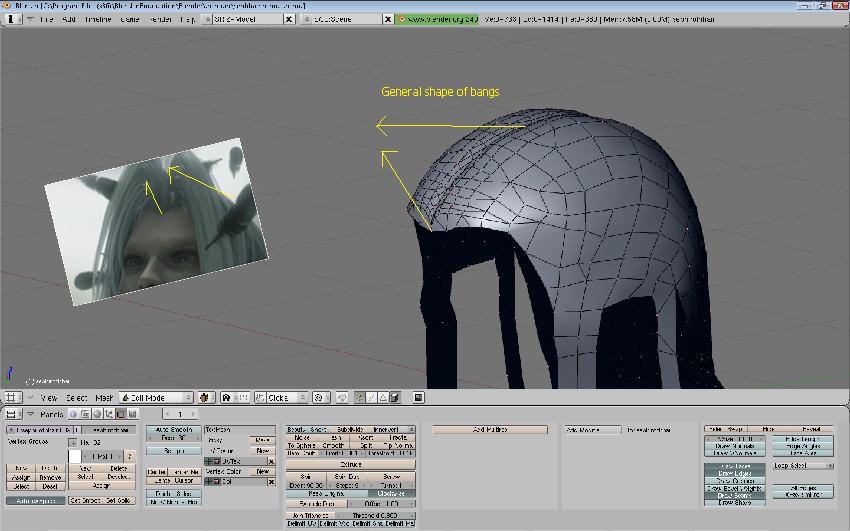The height and width of the screenshot is (531, 850).
Task: Toggle Draw Seams option
Action: [735, 496]
